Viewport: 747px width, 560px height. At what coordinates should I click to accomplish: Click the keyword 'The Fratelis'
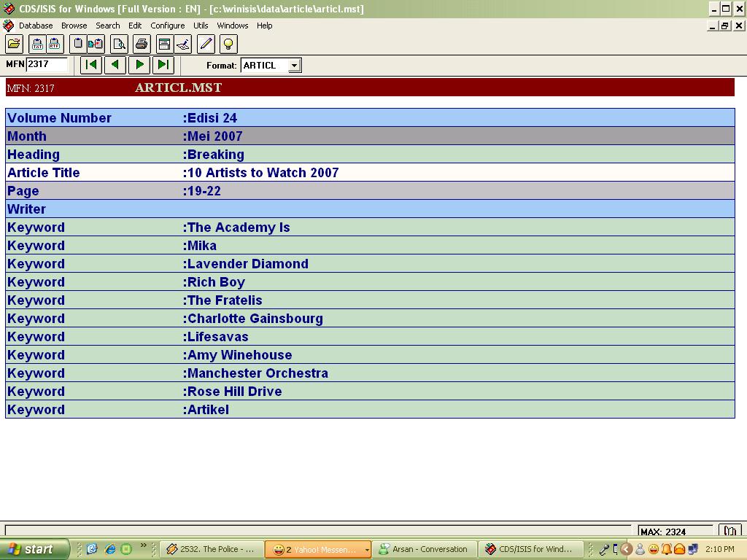(225, 300)
